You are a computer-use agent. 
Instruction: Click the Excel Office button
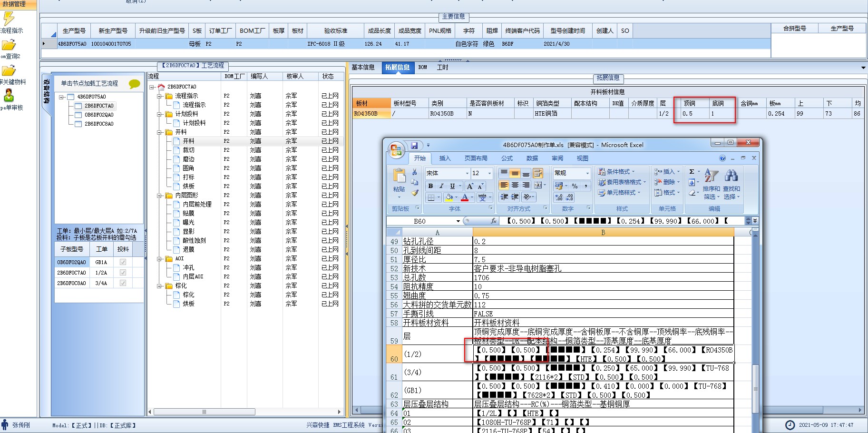(x=396, y=150)
